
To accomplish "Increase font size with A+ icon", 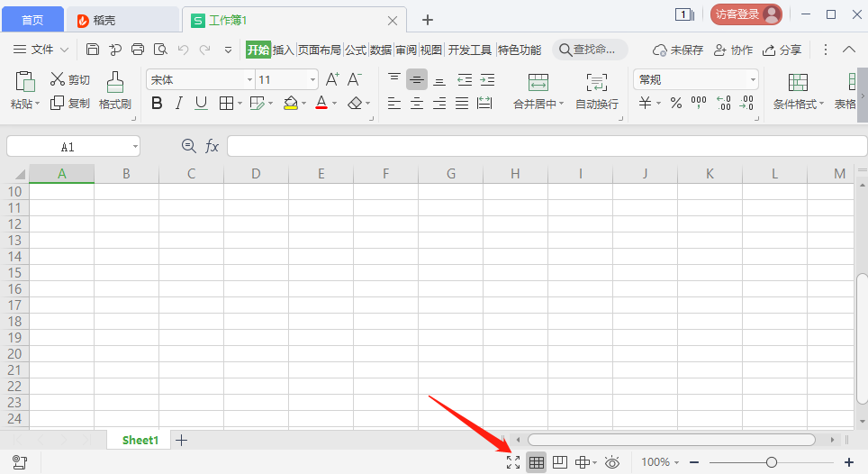I will (x=332, y=79).
